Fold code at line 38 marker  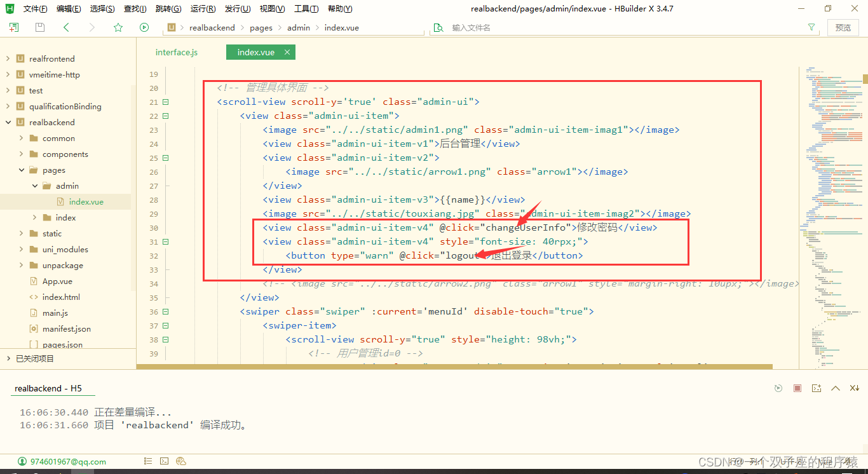click(166, 339)
